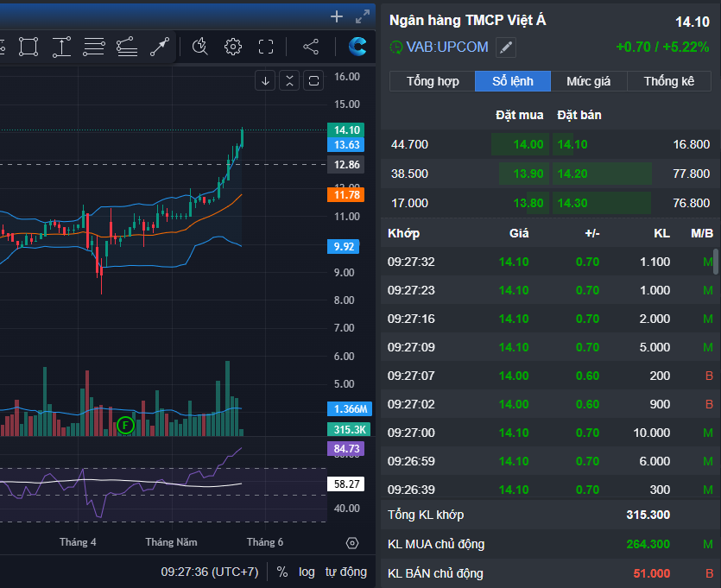721x588 pixels.
Task: Click the Tháng 4 time axis label
Action: tap(78, 542)
